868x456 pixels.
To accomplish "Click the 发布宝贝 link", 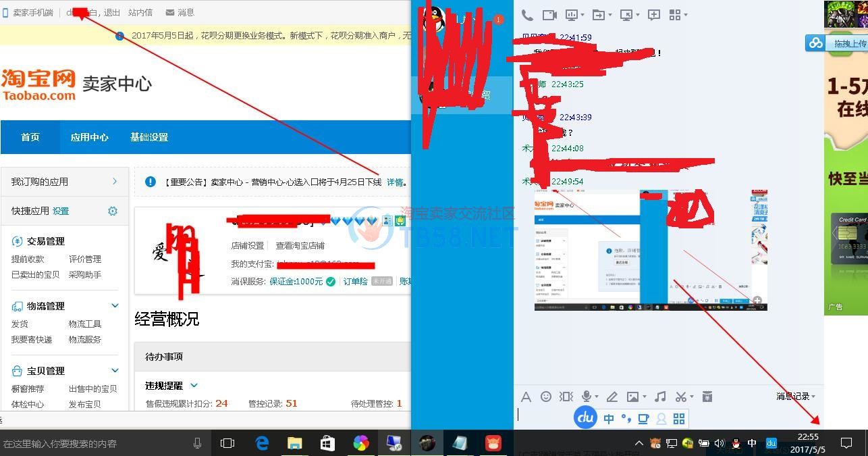I will [85, 404].
